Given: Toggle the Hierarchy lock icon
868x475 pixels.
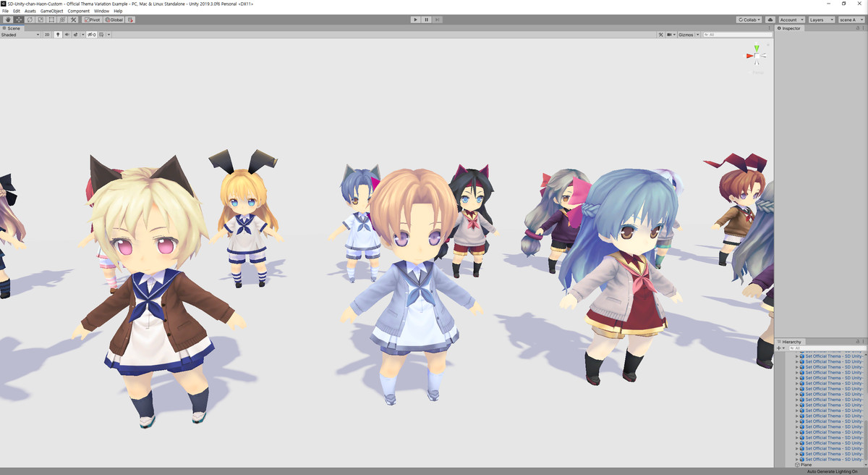Looking at the screenshot, I should click(857, 342).
